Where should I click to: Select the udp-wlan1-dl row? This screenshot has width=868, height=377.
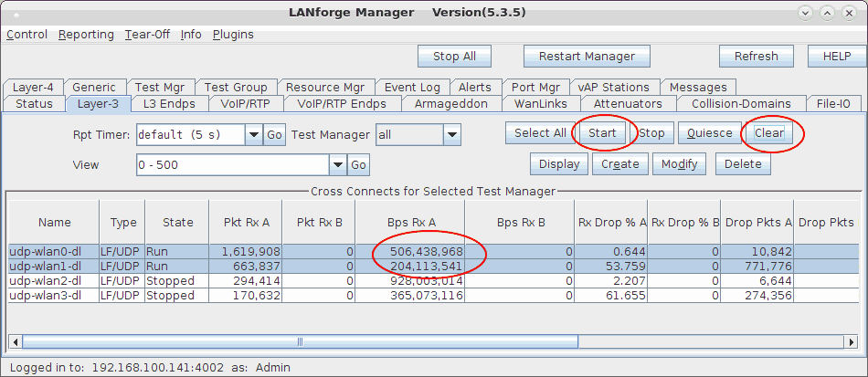point(435,267)
